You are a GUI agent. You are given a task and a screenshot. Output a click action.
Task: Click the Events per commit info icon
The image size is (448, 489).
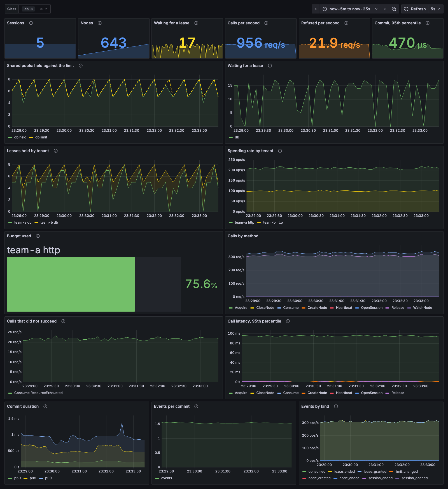click(x=196, y=406)
